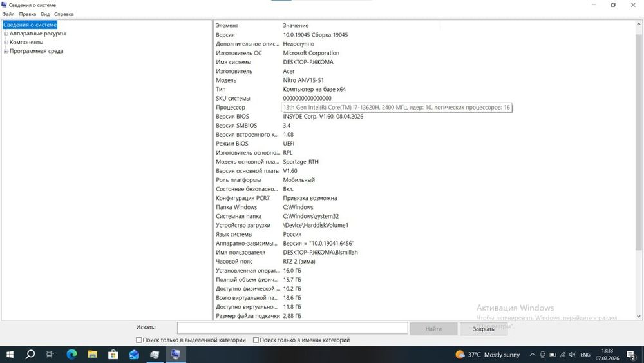Check Поиск только в выделенной категории

coord(139,340)
